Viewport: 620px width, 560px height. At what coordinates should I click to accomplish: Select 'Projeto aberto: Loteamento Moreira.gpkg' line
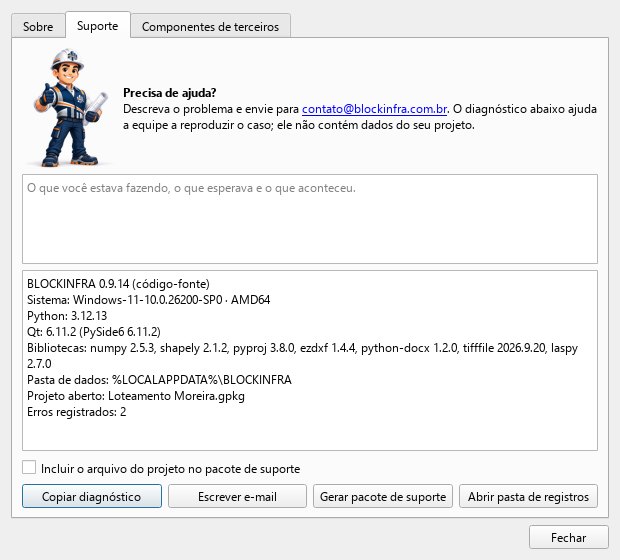click(x=136, y=396)
